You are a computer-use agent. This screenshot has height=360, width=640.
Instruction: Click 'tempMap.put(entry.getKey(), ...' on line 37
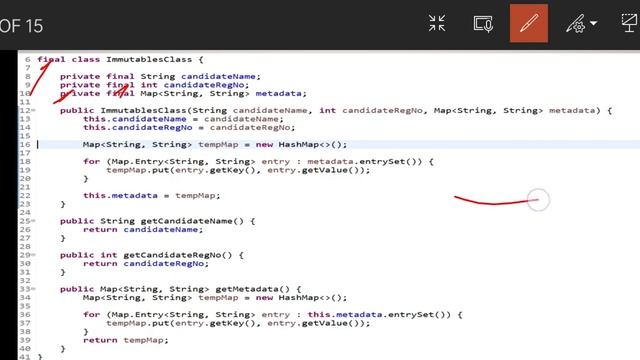(x=238, y=323)
